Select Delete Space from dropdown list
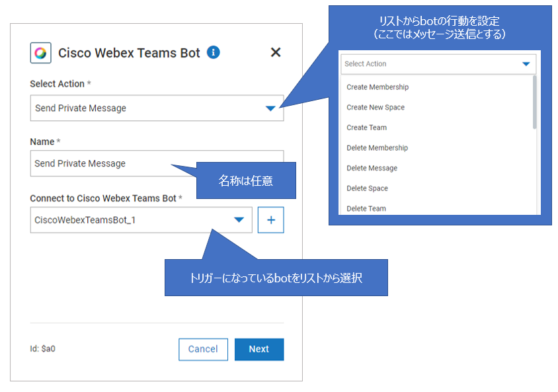This screenshot has height=392, width=558. pyautogui.click(x=367, y=188)
